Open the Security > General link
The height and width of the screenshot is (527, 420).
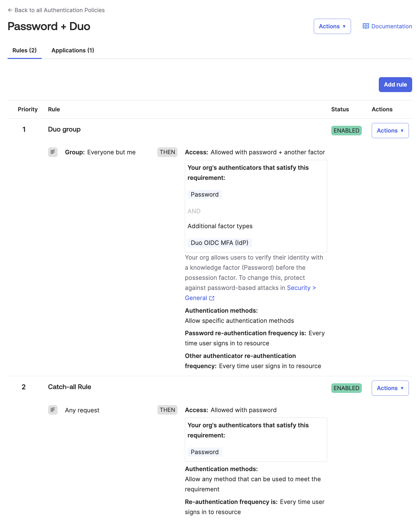point(301,288)
